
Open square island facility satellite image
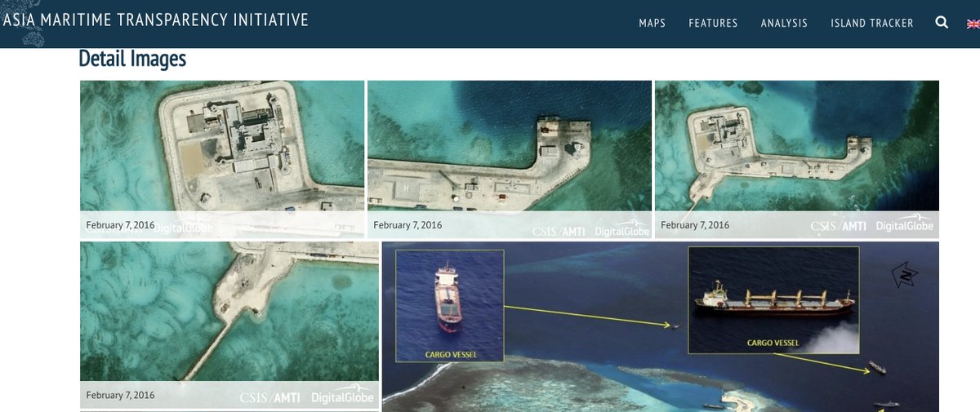(222, 159)
